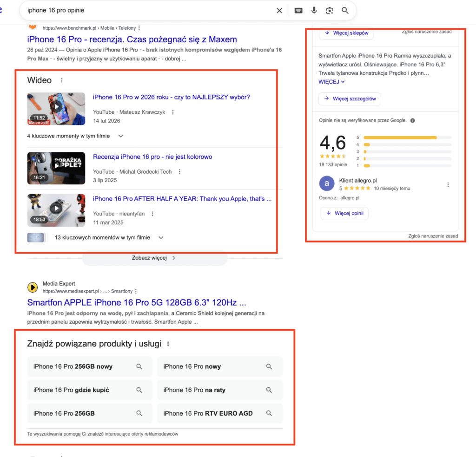Show more shops via Więcej sklepów
The image size is (476, 457).
[346, 33]
